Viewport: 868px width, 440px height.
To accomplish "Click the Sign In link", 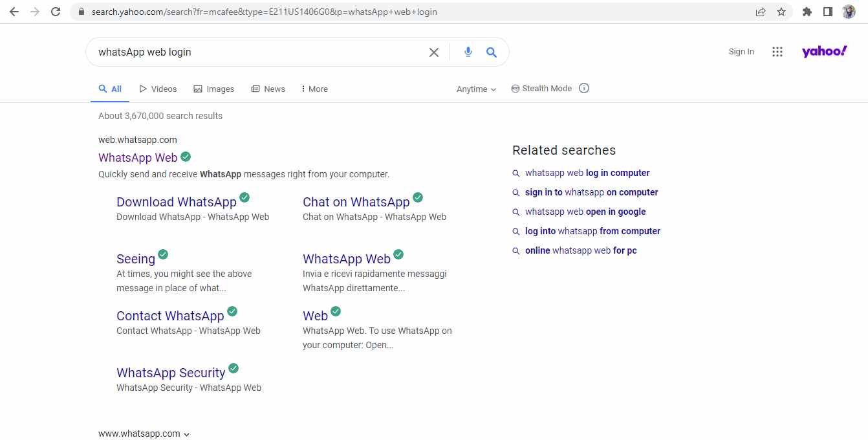I will [x=741, y=52].
